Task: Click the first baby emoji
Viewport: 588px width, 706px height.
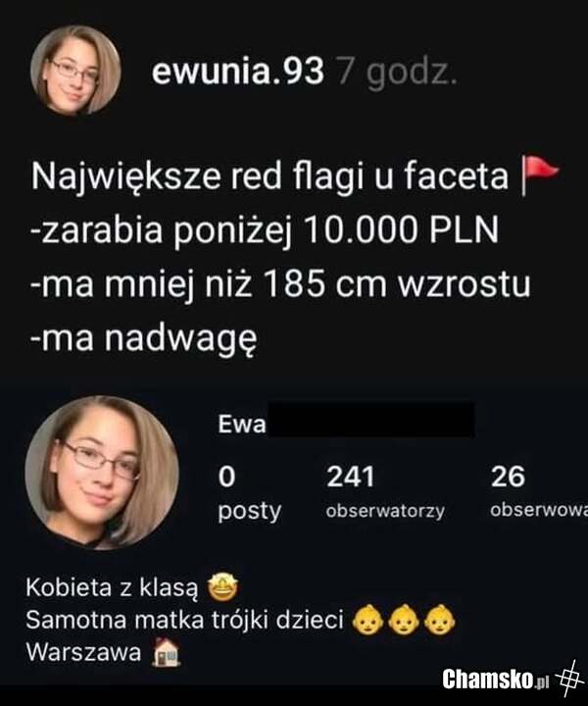Action: click(x=367, y=620)
